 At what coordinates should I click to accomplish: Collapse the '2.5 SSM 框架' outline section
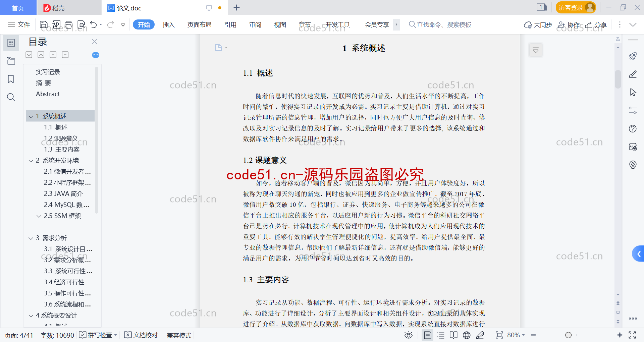39,216
